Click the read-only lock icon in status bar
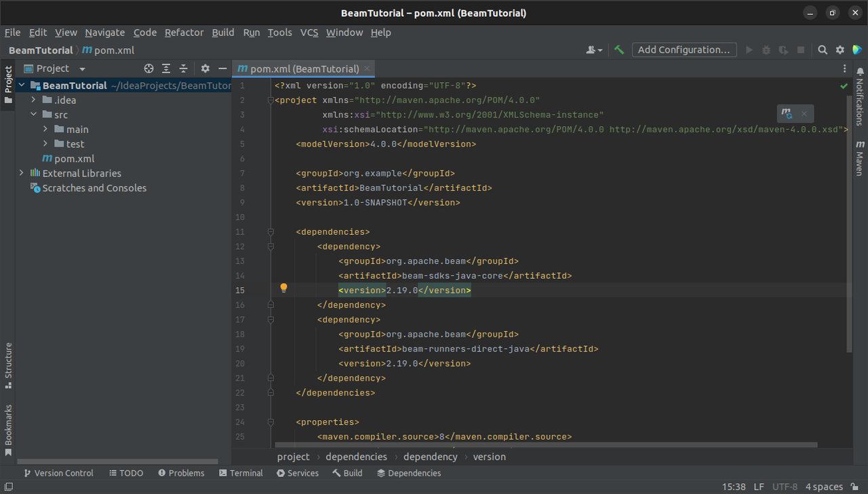 [856, 487]
